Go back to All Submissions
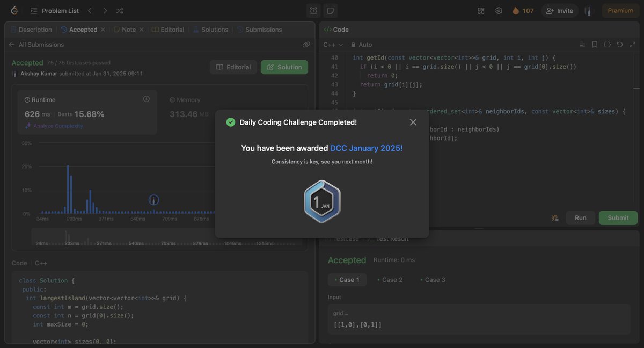This screenshot has height=348, width=644. tap(36, 45)
